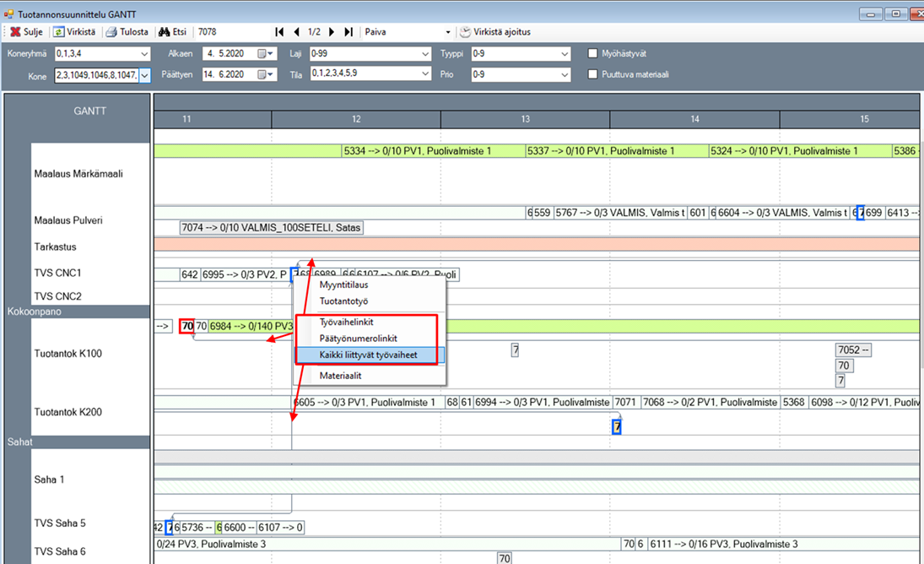Select the 6995 --> 0/3 PV2 task bar
924x564 pixels.
click(245, 274)
